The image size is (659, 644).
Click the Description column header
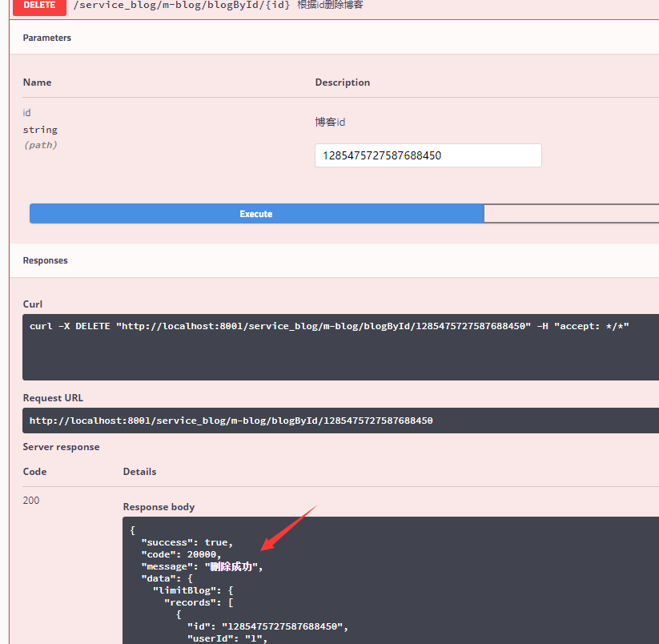point(343,82)
